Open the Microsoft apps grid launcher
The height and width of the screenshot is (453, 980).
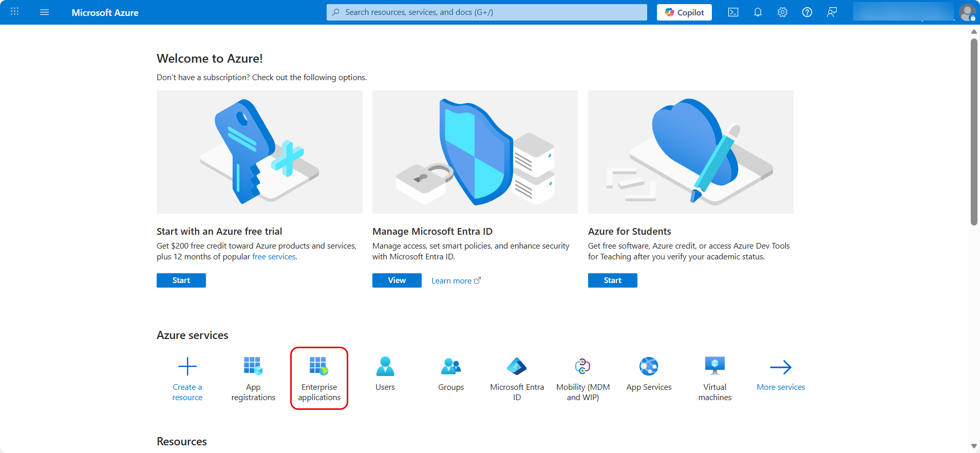(x=15, y=12)
